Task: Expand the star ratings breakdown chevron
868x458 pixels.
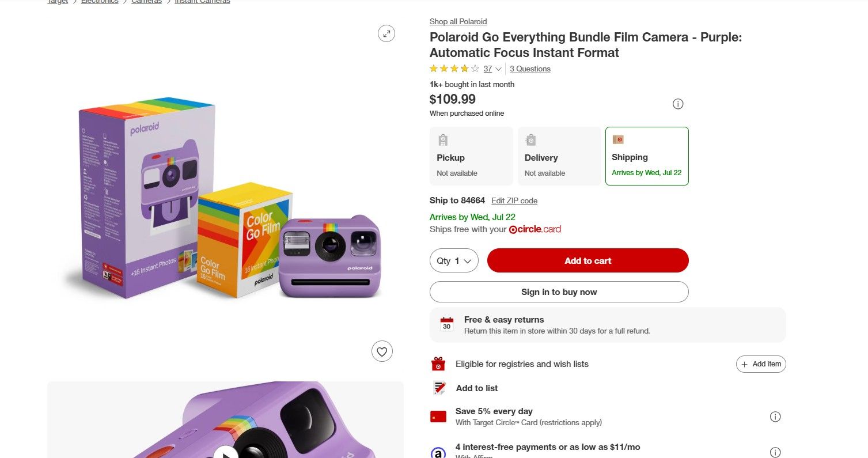Action: tap(498, 69)
